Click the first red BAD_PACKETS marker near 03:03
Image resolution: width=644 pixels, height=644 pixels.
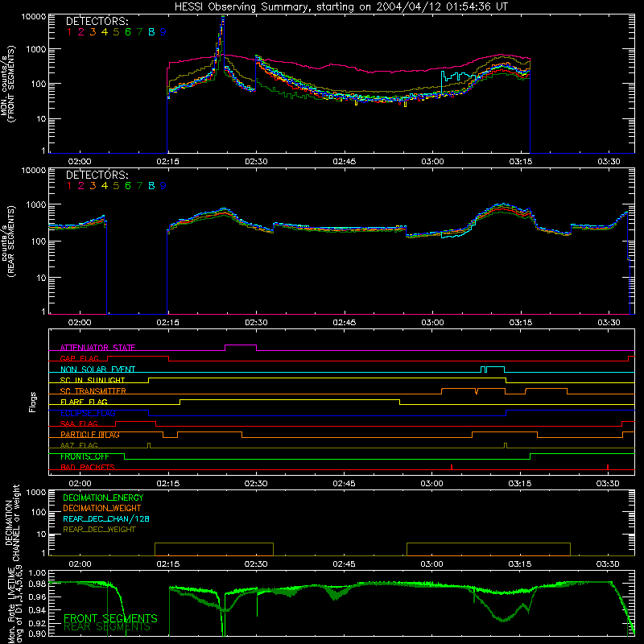[x=452, y=467]
